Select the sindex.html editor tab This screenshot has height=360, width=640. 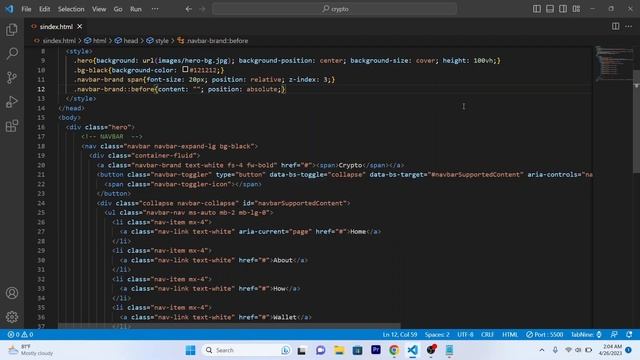coord(56,27)
